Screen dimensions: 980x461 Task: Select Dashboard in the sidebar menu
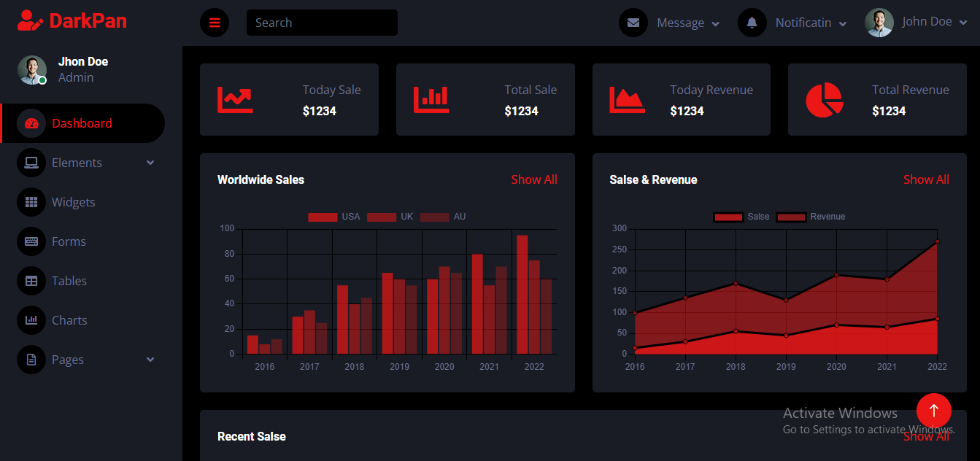coord(82,123)
